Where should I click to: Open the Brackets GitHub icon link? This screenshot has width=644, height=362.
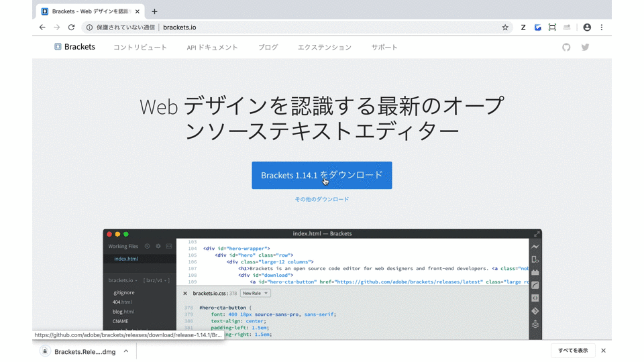click(566, 47)
